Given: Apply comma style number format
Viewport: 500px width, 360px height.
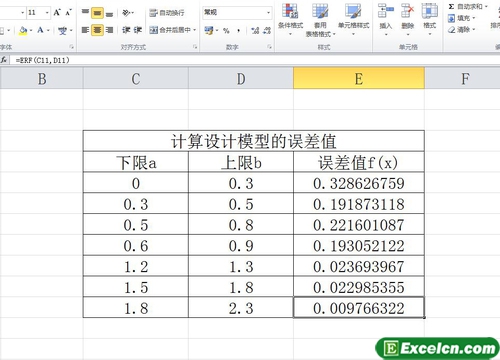Looking at the screenshot, I should click(x=239, y=31).
